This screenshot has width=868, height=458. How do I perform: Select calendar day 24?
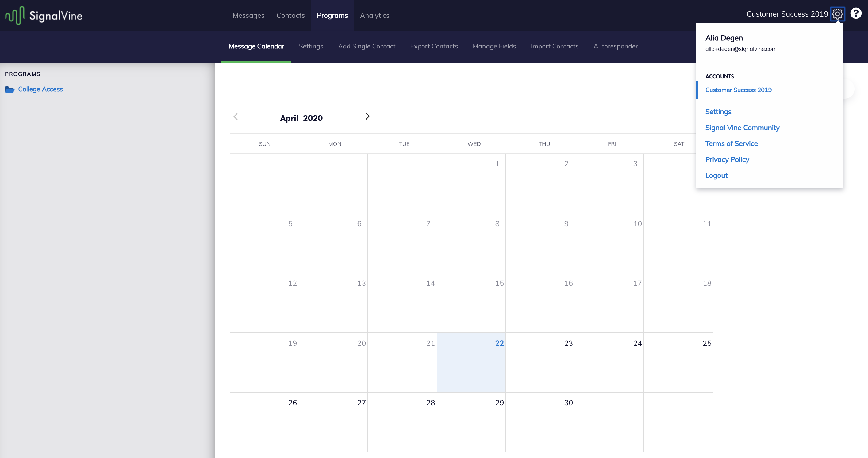pyautogui.click(x=609, y=363)
